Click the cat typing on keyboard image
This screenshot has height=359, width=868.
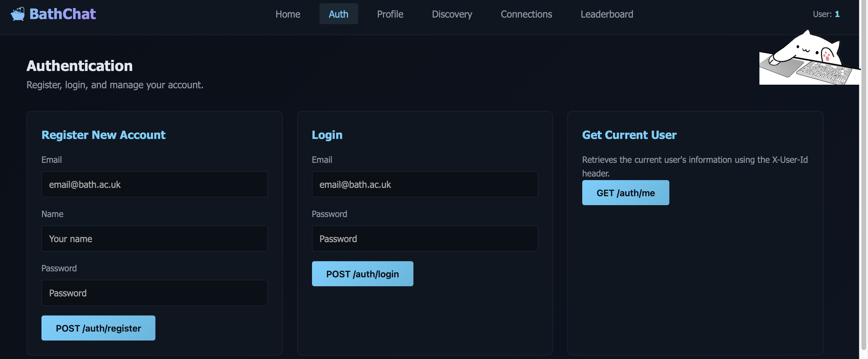[809, 57]
